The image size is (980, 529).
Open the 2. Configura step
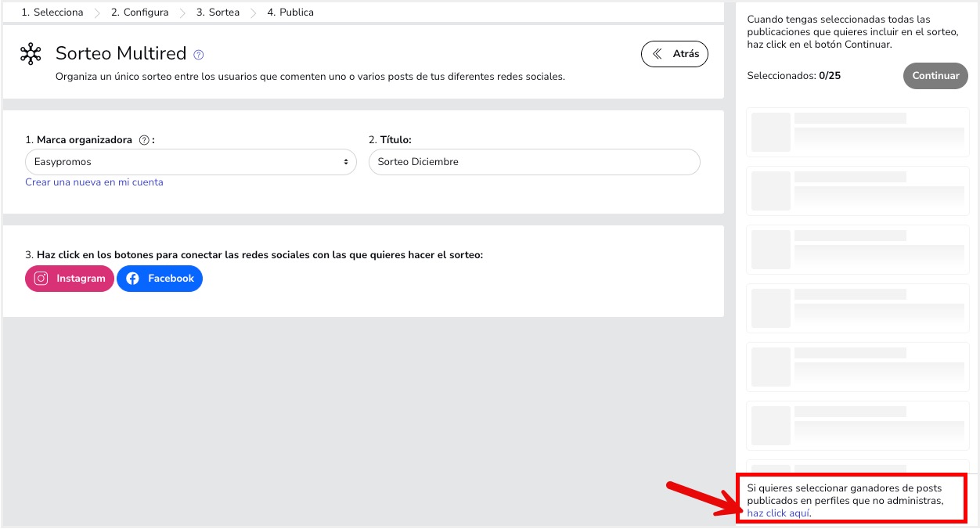[139, 12]
